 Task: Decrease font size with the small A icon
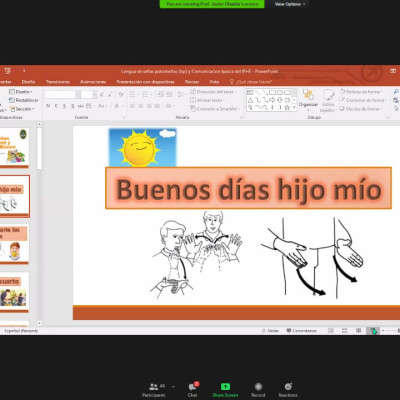pyautogui.click(x=110, y=95)
